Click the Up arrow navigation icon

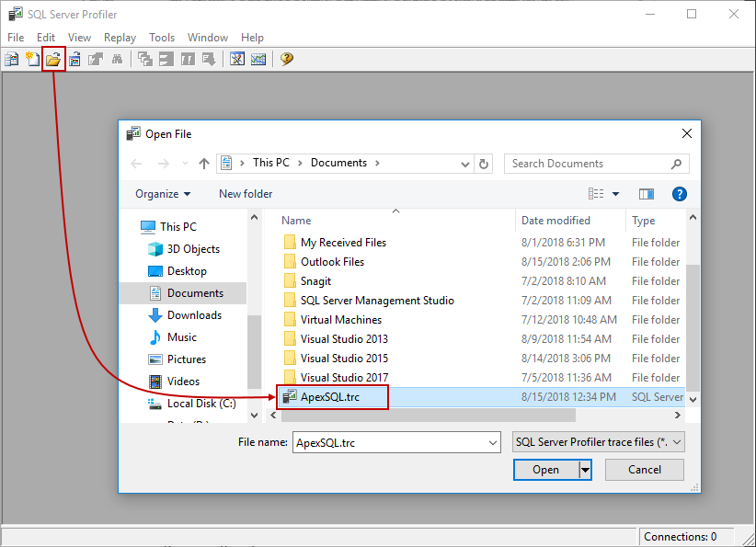pyautogui.click(x=204, y=164)
